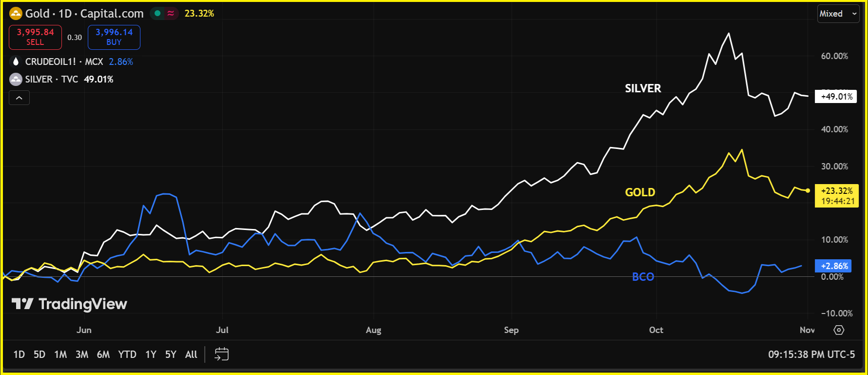
Task: Click the SELL 3,995.84 button
Action: pyautogui.click(x=35, y=37)
